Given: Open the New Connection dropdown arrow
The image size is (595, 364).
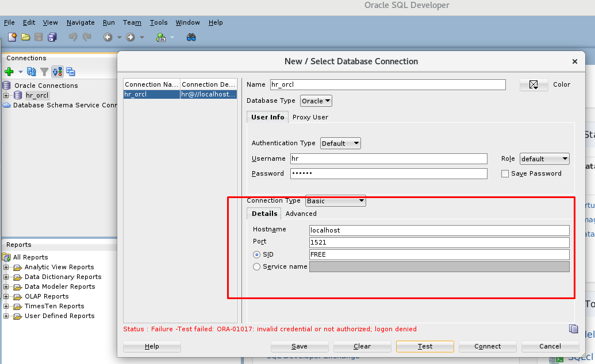Looking at the screenshot, I should (x=21, y=72).
